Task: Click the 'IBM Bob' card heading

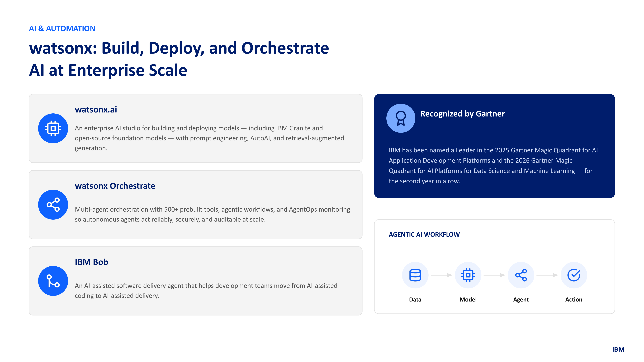Action: pyautogui.click(x=91, y=262)
